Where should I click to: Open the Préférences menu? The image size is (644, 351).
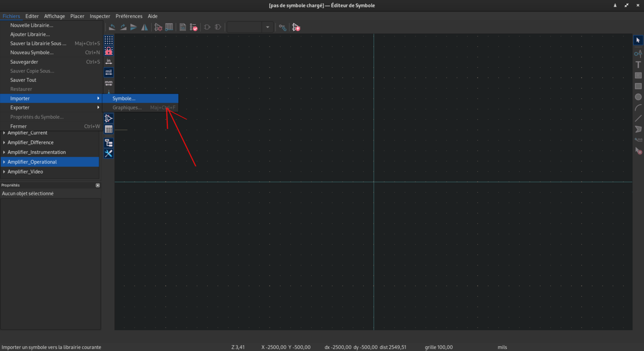point(129,16)
